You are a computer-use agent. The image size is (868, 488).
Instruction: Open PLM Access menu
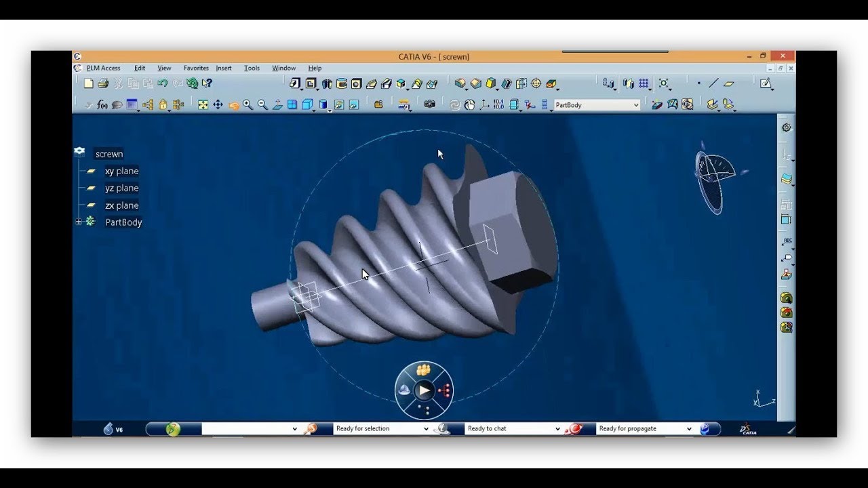click(x=103, y=68)
